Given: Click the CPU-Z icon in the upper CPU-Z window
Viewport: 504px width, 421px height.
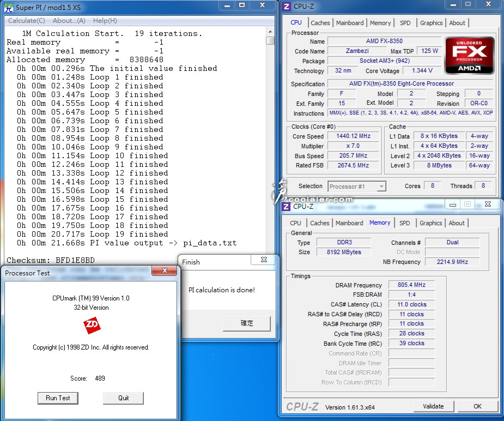Looking at the screenshot, I should (287, 6).
